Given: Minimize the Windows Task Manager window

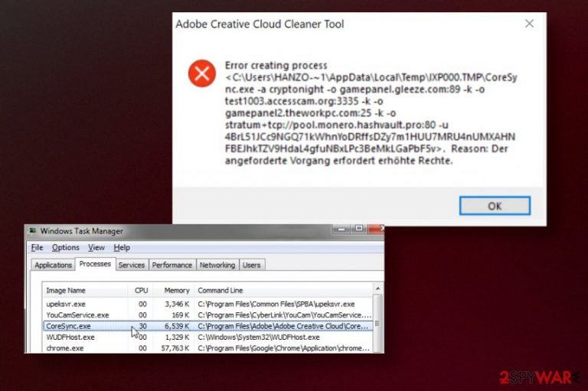Looking at the screenshot, I should point(341,229).
